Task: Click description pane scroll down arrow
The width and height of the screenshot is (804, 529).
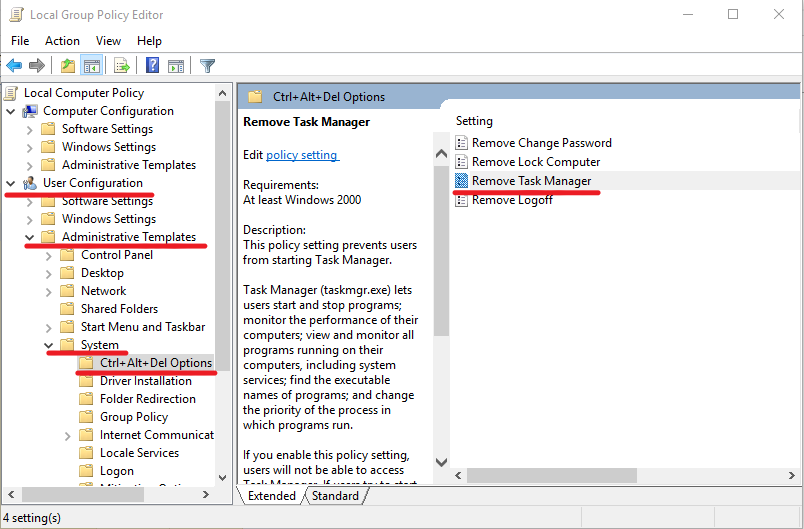Action: tap(441, 462)
